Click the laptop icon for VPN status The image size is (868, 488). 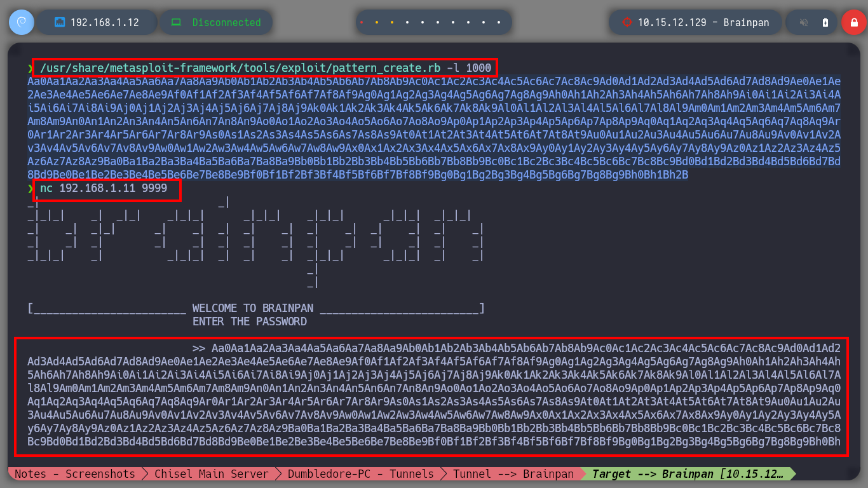click(177, 22)
